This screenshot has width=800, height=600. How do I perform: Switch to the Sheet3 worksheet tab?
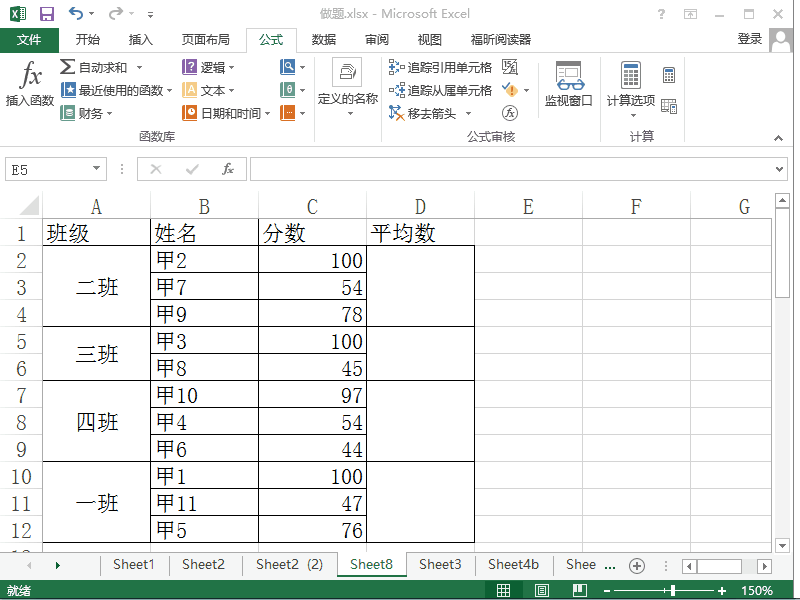click(440, 565)
